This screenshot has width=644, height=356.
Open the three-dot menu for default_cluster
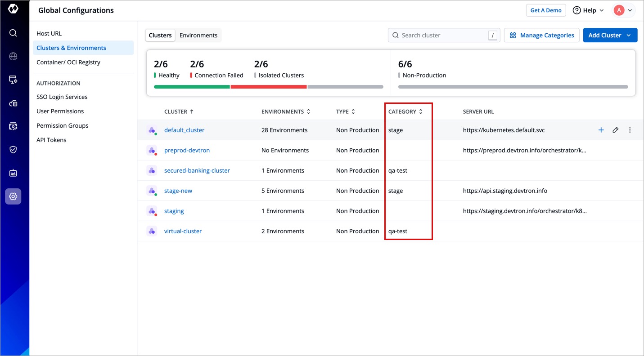point(630,130)
